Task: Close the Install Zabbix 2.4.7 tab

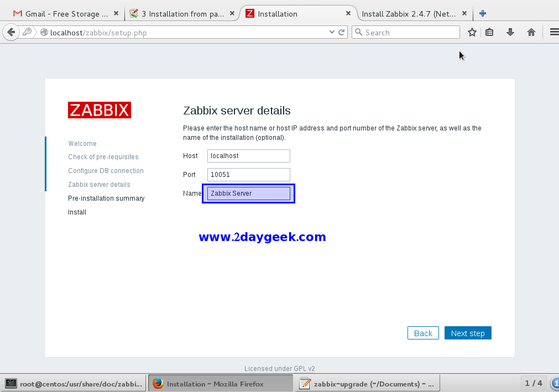Action: point(464,13)
